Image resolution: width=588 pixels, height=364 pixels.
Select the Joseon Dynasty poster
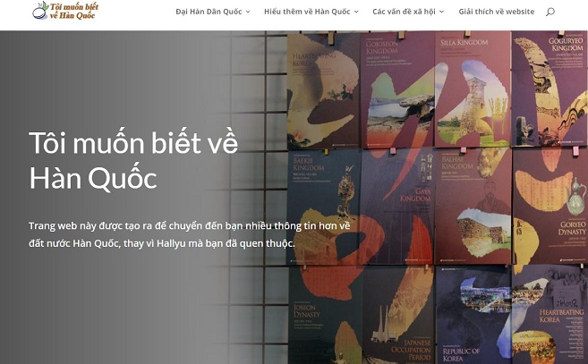326,315
